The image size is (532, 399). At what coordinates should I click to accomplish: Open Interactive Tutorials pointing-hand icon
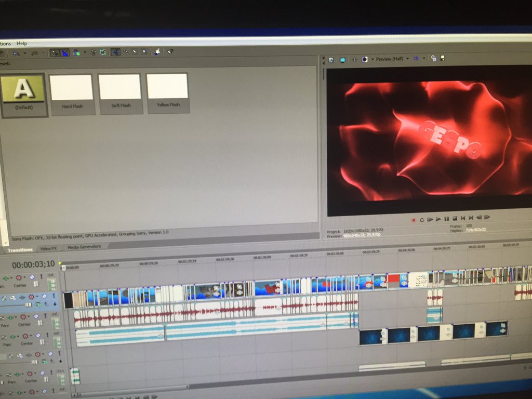point(157,51)
